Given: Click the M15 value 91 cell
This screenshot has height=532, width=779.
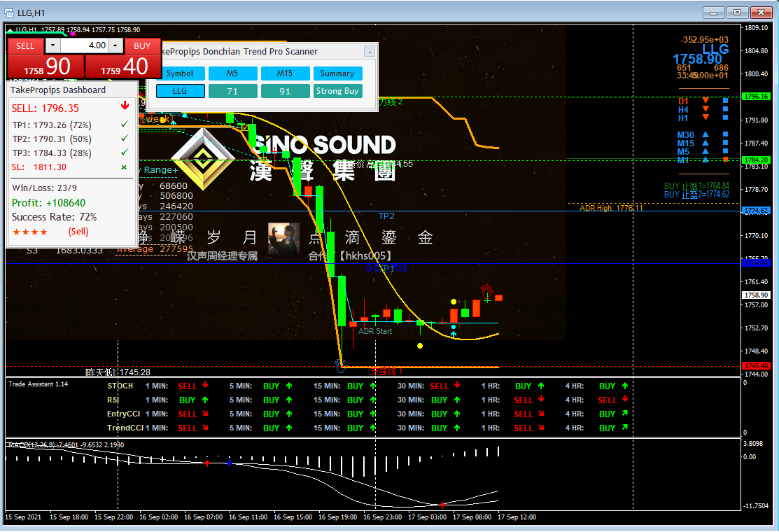Looking at the screenshot, I should (x=285, y=91).
